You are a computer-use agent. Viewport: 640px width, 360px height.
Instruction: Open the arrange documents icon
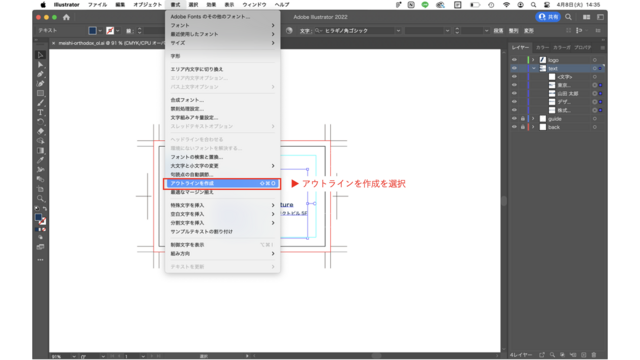click(586, 17)
